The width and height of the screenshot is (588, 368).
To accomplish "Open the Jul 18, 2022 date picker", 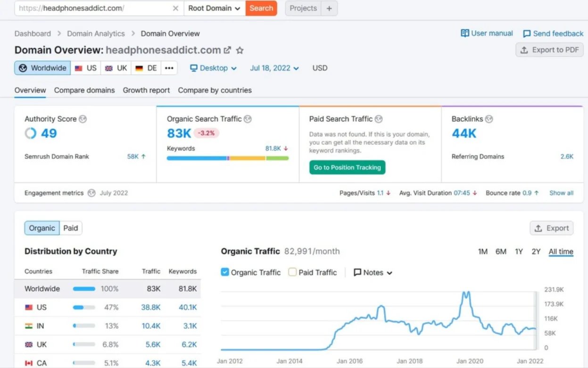I will pos(274,68).
